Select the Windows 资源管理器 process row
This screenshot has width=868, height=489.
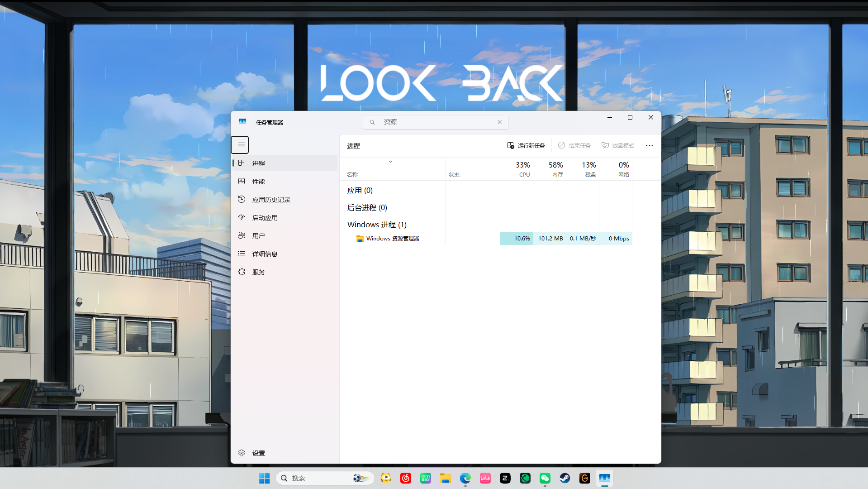click(x=486, y=239)
